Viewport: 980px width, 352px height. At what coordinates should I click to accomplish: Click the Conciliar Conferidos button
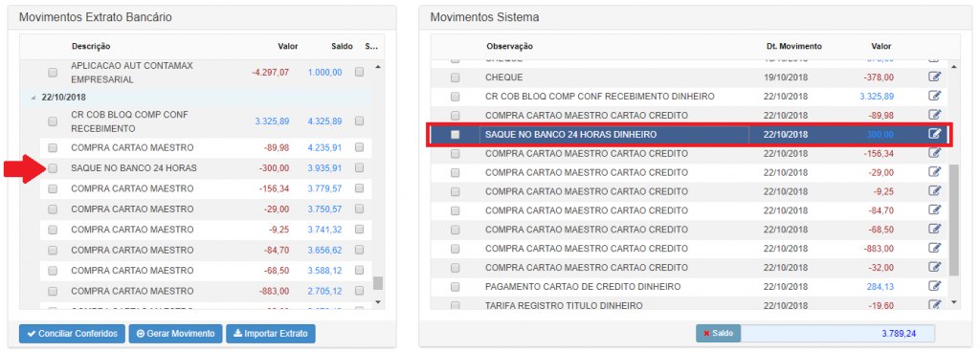point(72,334)
